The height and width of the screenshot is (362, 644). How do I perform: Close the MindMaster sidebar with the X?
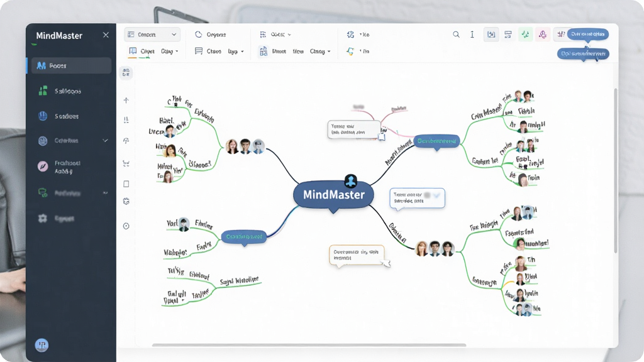pos(106,35)
